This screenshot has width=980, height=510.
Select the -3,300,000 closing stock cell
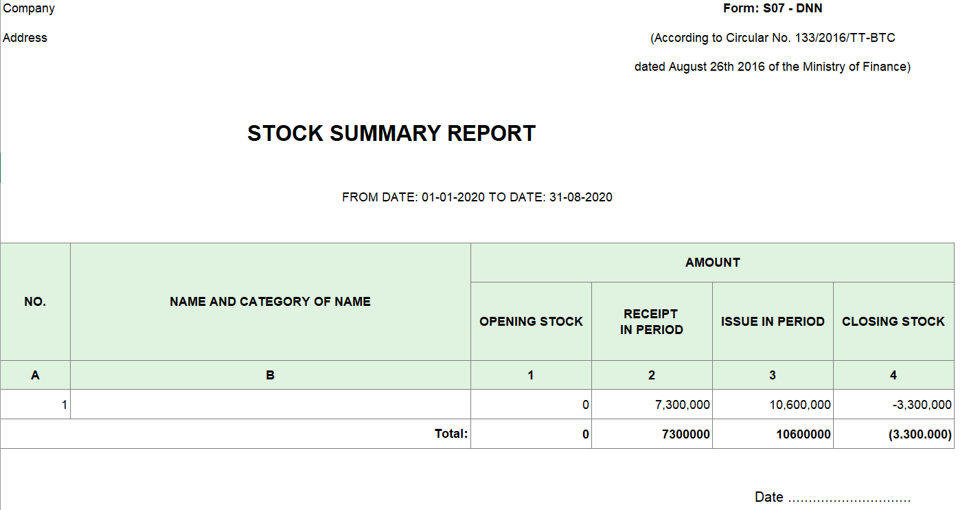(x=922, y=405)
